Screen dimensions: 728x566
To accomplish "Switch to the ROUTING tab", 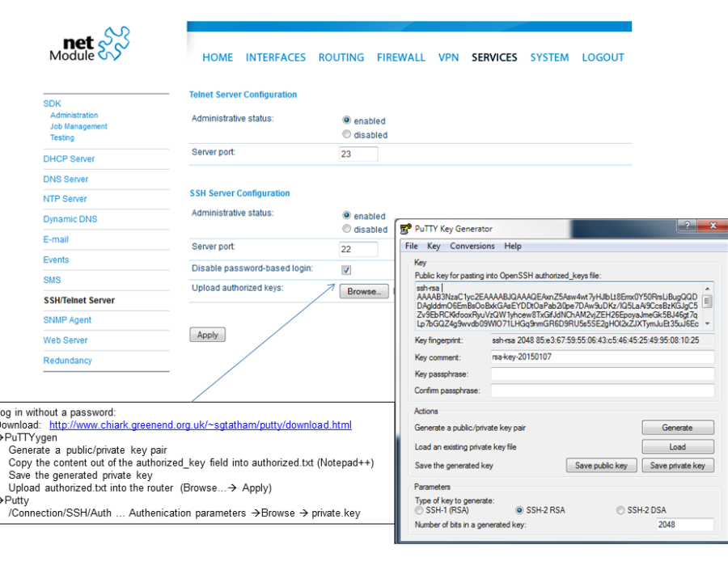I will point(341,57).
